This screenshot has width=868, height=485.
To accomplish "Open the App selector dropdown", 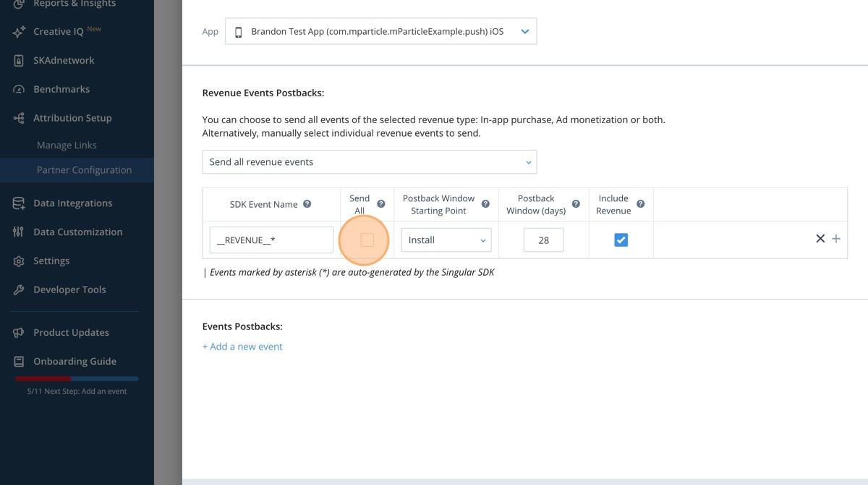I will 381,32.
